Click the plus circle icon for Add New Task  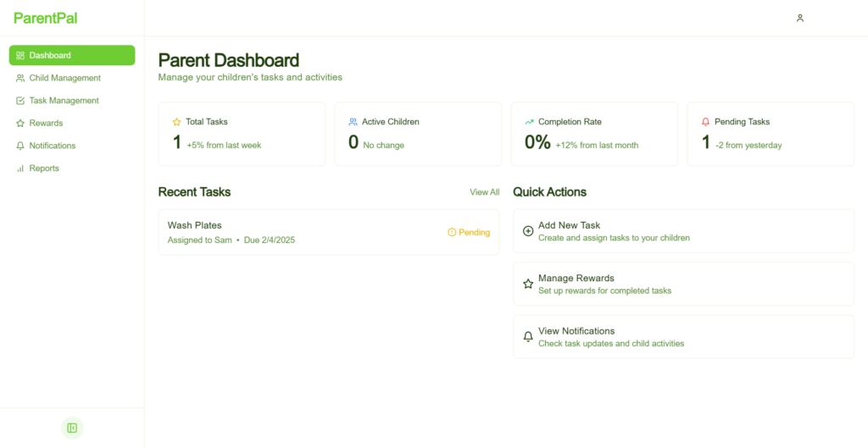pyautogui.click(x=528, y=231)
